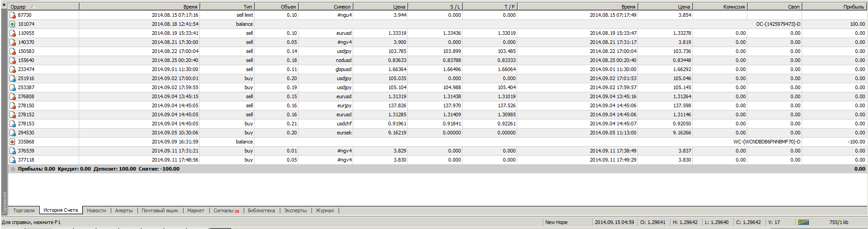Select the История Счета tab
The height and width of the screenshot is (229, 868).
pyautogui.click(x=61, y=210)
